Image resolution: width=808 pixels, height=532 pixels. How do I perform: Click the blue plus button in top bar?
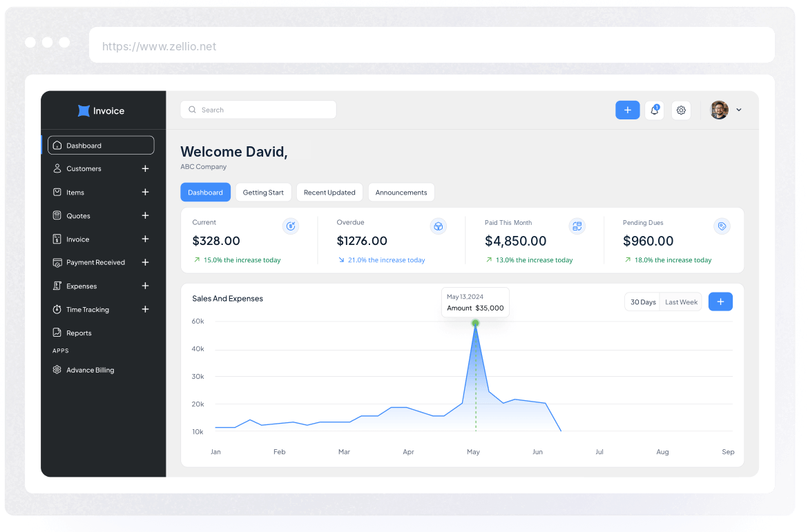click(x=628, y=110)
